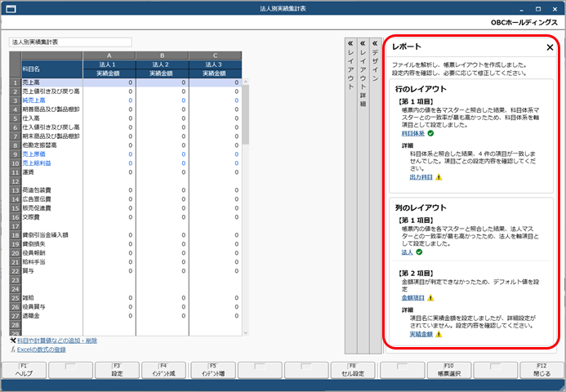Screen dimensions: 566x392
Task: Click the 科目名 header cell
Action: click(52, 69)
